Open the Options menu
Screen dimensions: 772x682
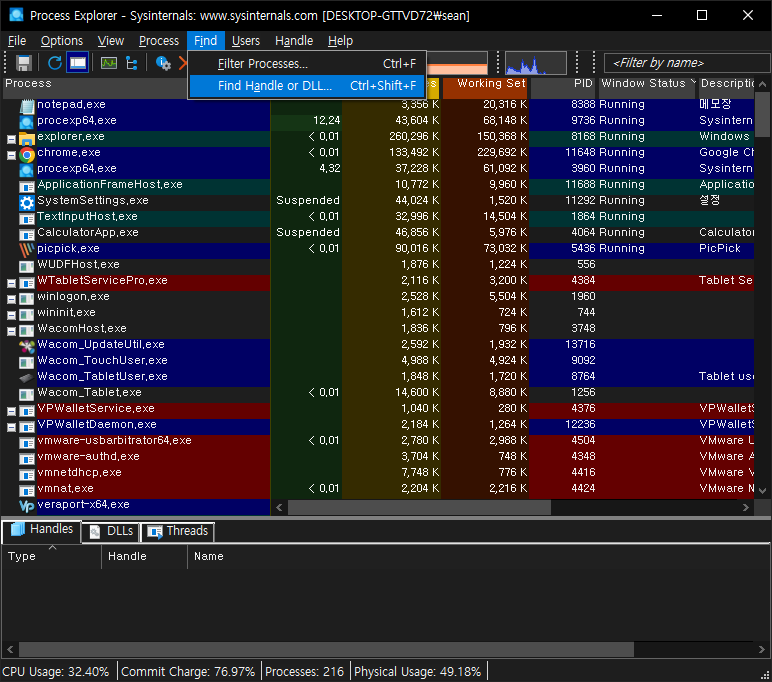(62, 40)
